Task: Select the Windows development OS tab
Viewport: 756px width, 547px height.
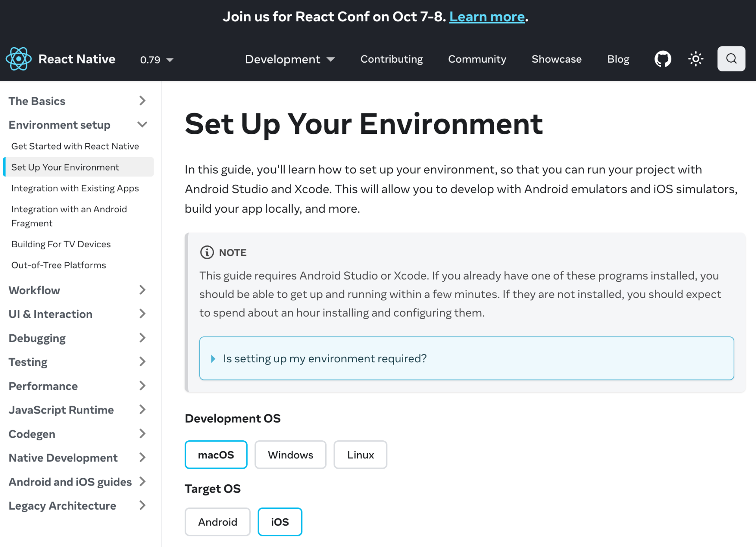Action: coord(291,455)
